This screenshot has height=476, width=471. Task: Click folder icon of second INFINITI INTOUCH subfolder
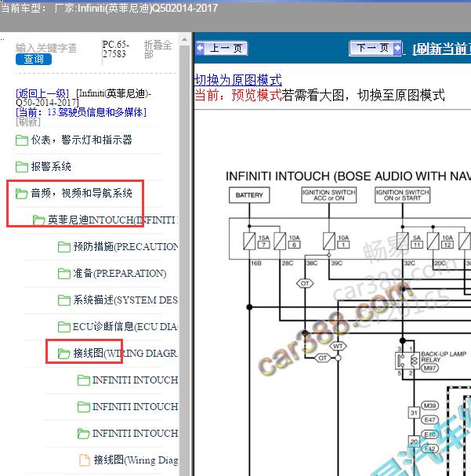pyautogui.click(x=84, y=407)
